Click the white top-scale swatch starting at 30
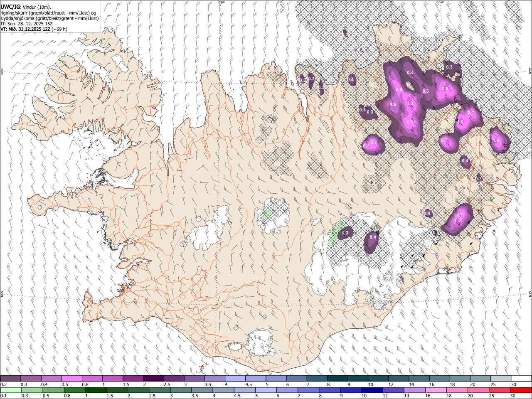Image resolution: width=532 pixels, height=399 pixels. (x=521, y=378)
